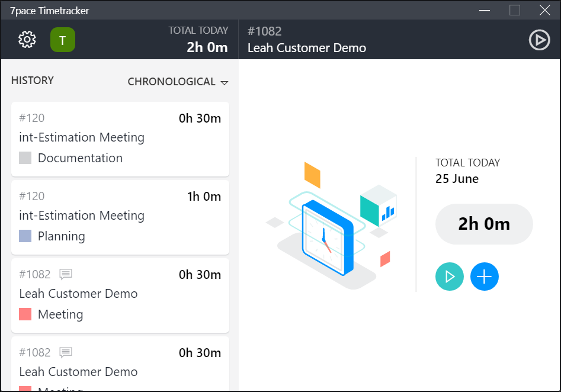Click "Leah Customer Demo" on the bottom history card
Viewport: 561px width, 392px height.
coord(78,372)
